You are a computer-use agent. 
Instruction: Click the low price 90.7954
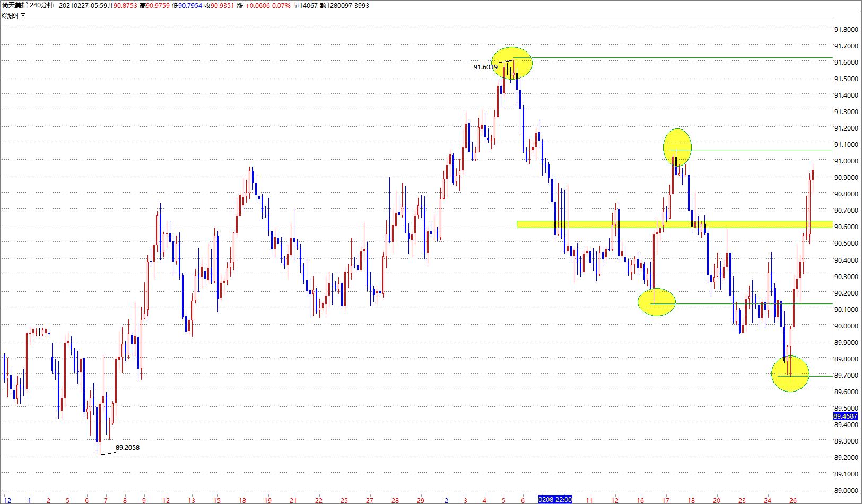click(190, 5)
